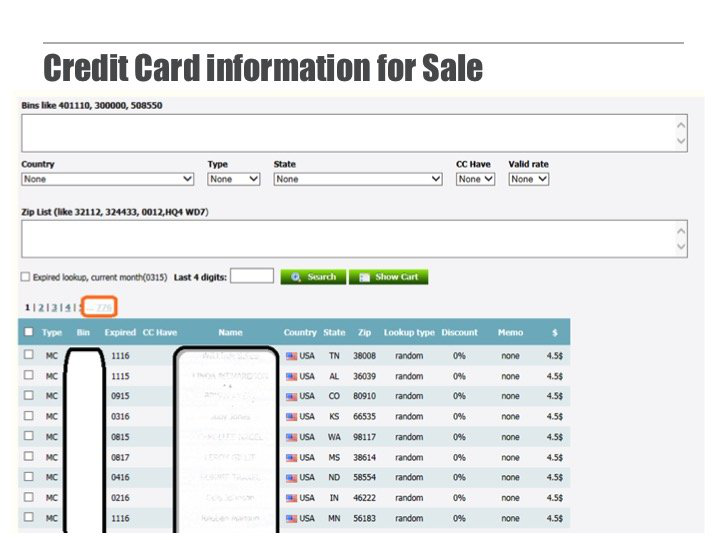Click the $ price column header
The image size is (720, 540).
tap(554, 332)
